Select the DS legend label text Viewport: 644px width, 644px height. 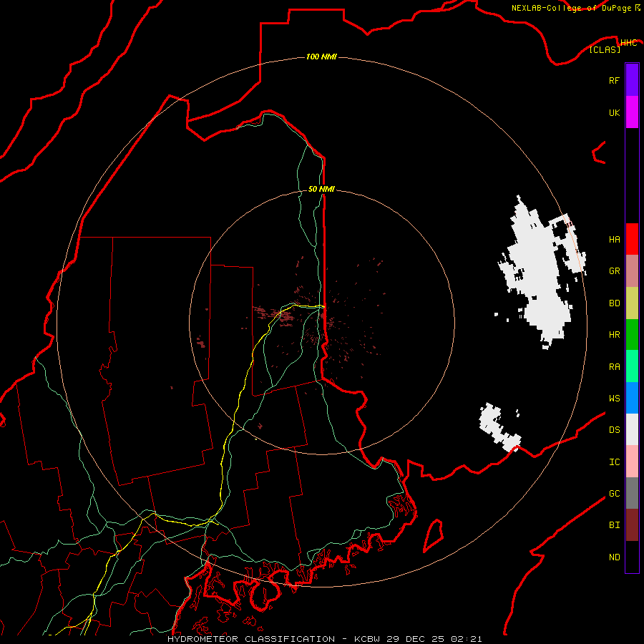coord(614,430)
